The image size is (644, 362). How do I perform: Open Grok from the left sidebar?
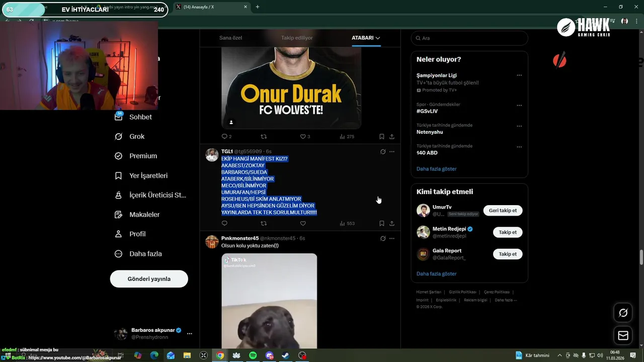(x=130, y=136)
